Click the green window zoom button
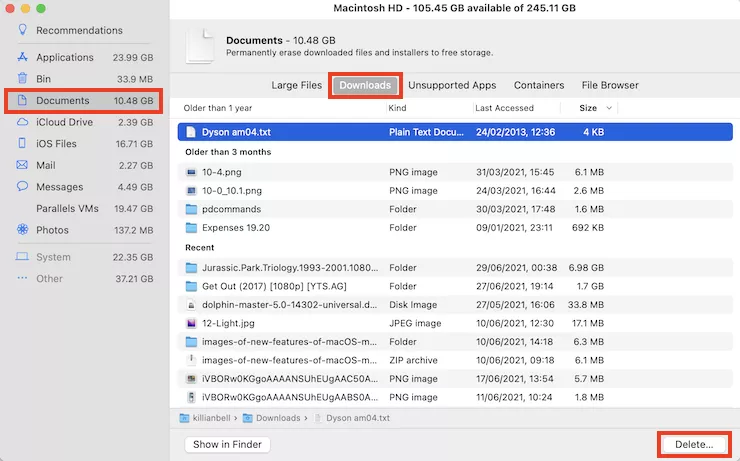The width and height of the screenshot is (740, 461). click(41, 8)
